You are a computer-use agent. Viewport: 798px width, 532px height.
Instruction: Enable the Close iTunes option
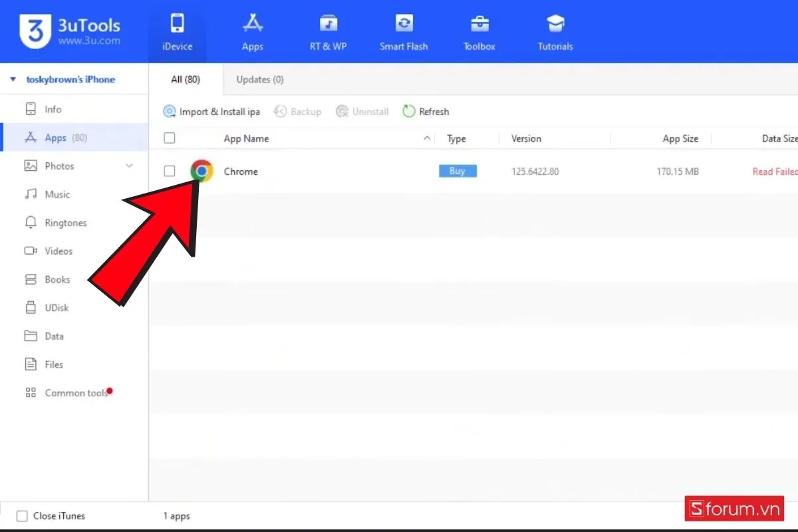point(22,515)
